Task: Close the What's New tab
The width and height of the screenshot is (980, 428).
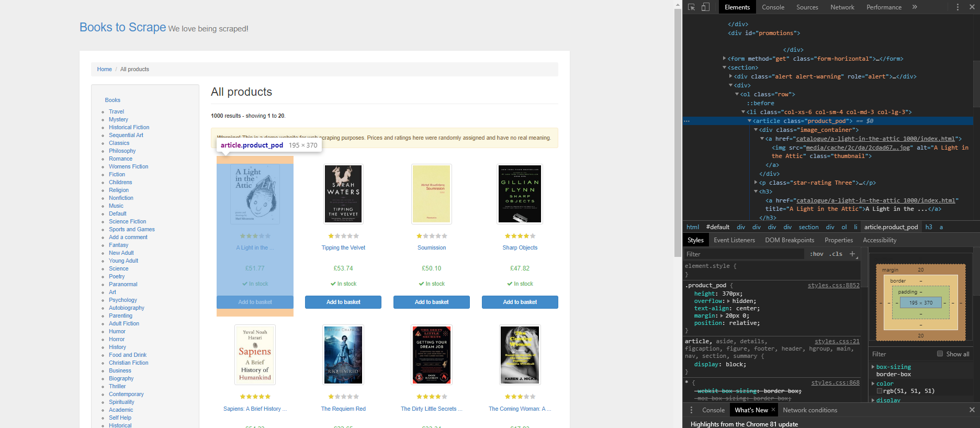Action: point(773,410)
